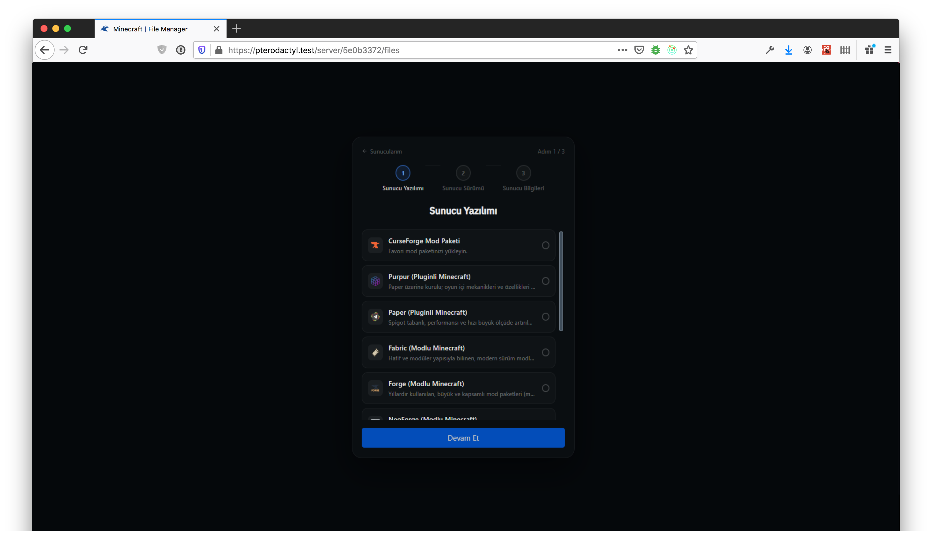Screen dimensions: 932x560
Task: Click the "Favori mod paketinizi yükleyin." description
Action: [x=428, y=251]
